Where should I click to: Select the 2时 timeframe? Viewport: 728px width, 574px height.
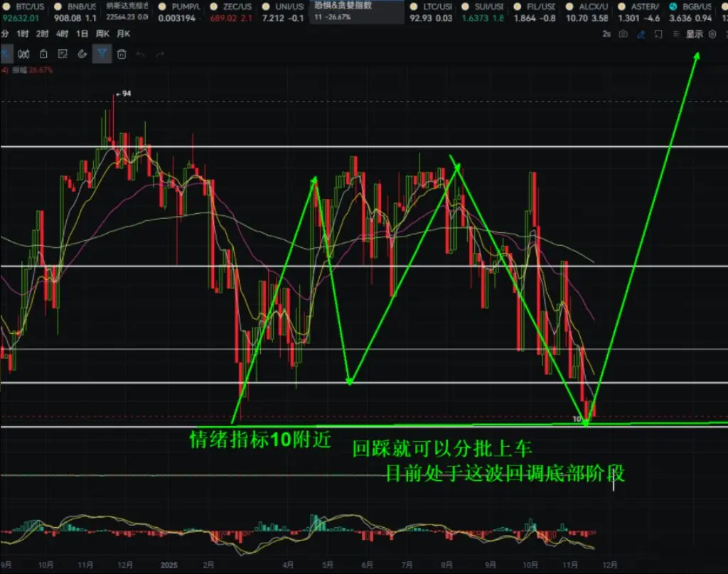(42, 34)
